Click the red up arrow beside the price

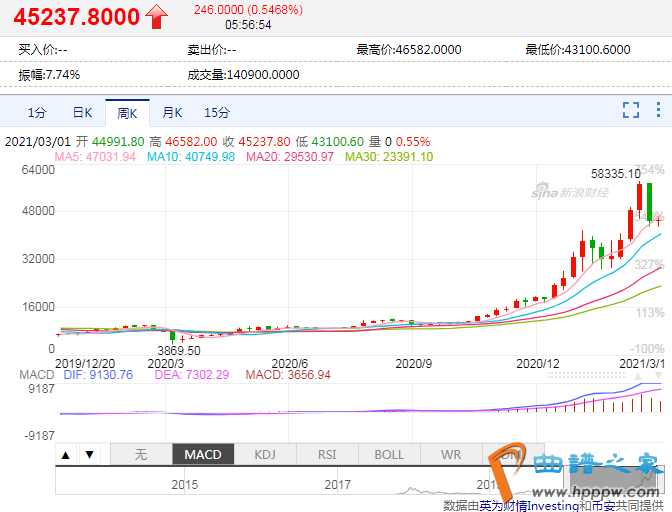pyautogui.click(x=157, y=16)
